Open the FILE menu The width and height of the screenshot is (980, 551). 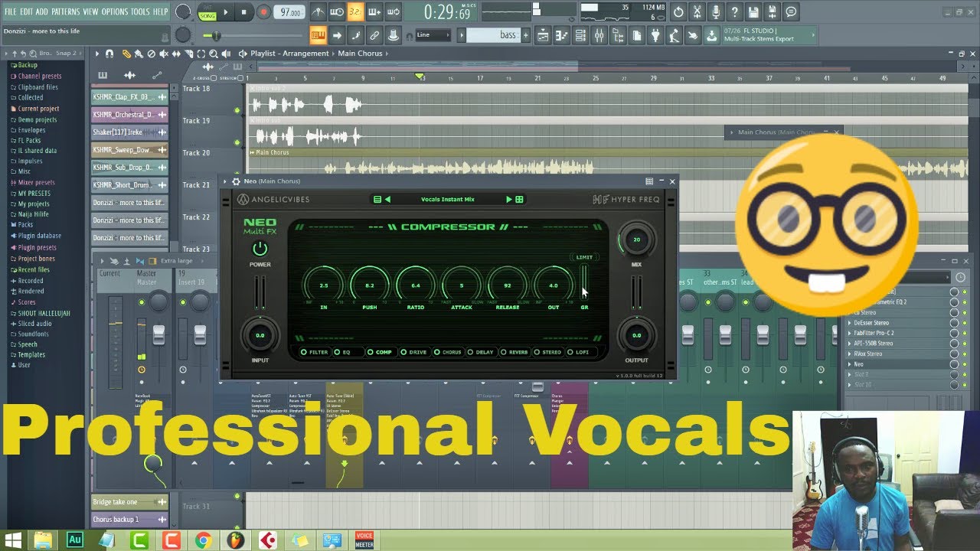11,12
